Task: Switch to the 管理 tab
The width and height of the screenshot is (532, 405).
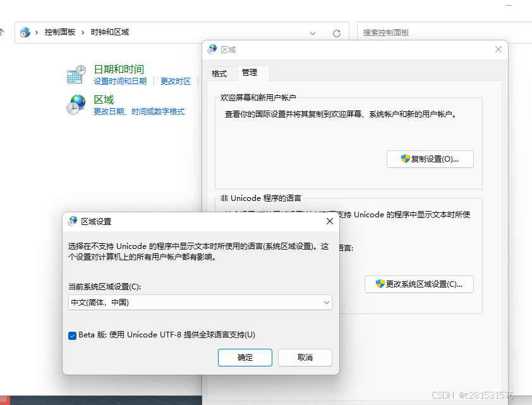Action: tap(252, 73)
